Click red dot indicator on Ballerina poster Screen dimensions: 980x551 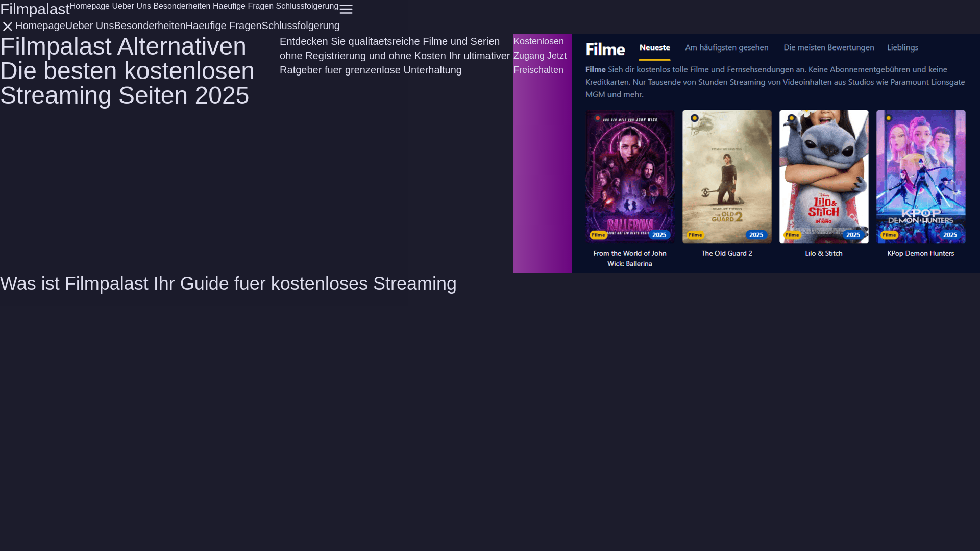click(597, 118)
